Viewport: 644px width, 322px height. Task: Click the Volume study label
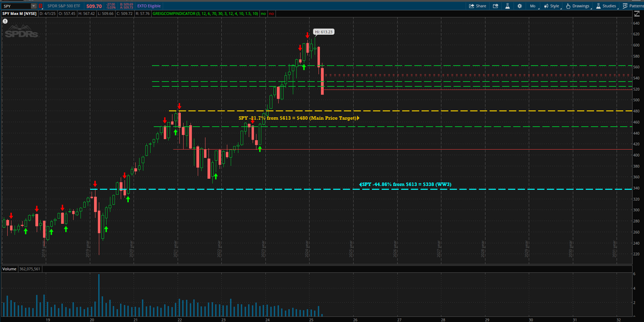tap(9, 268)
